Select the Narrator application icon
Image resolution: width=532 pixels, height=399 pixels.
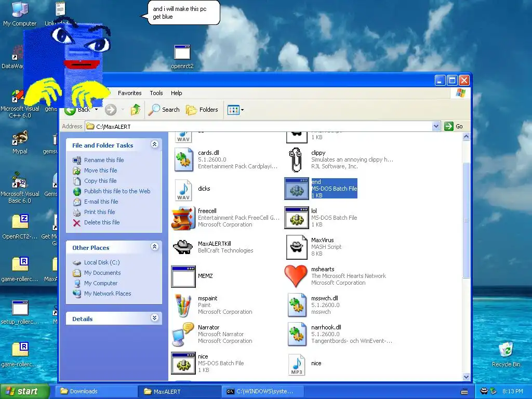point(183,335)
